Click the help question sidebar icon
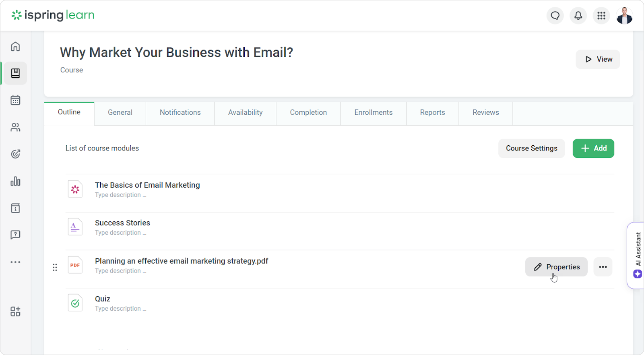The width and height of the screenshot is (644, 355). [x=15, y=235]
